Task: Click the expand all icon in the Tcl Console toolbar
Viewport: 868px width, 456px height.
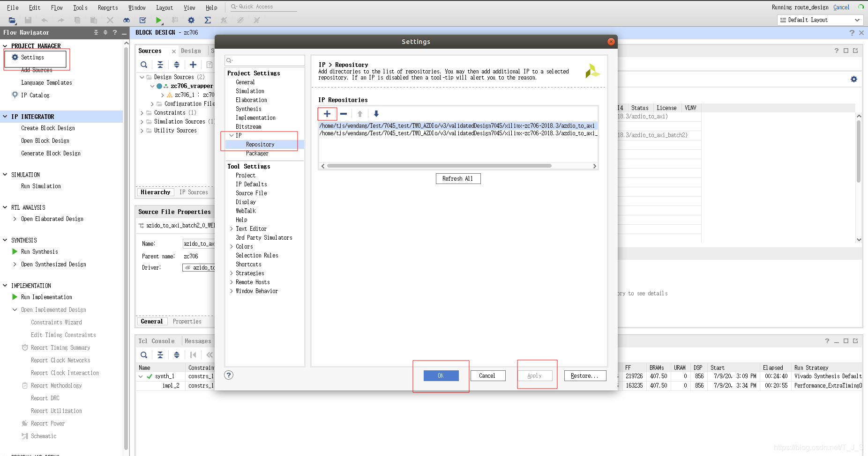Action: [177, 355]
